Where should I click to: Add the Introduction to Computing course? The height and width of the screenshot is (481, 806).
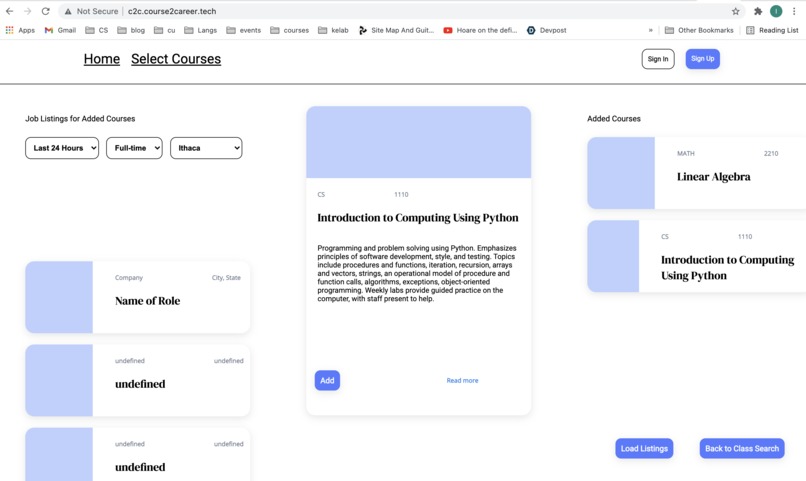pyautogui.click(x=327, y=380)
